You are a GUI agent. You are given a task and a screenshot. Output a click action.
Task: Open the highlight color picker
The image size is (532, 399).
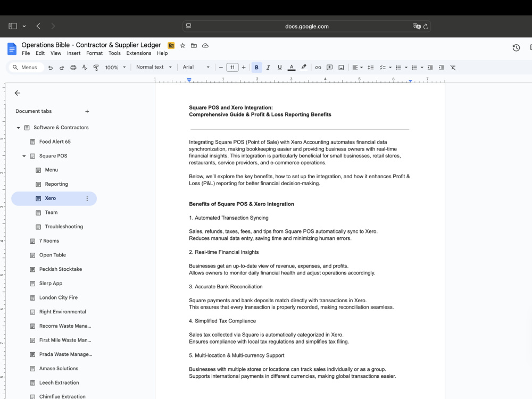pos(304,68)
